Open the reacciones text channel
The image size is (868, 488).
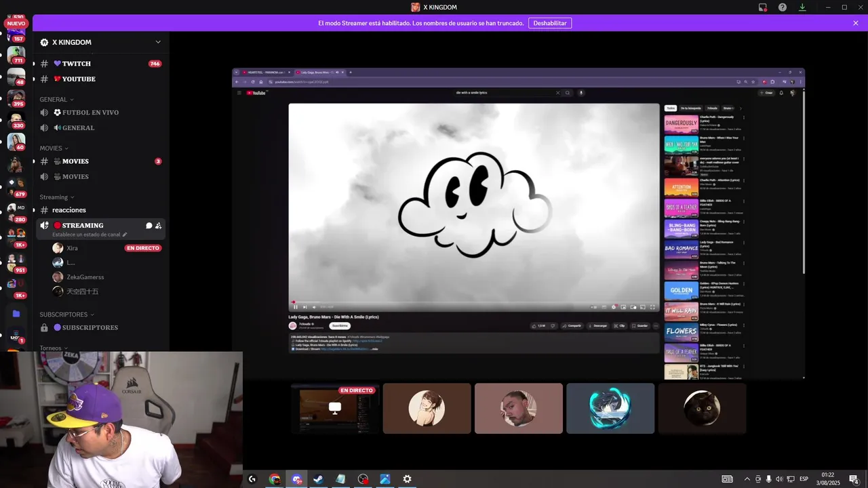(100, 210)
